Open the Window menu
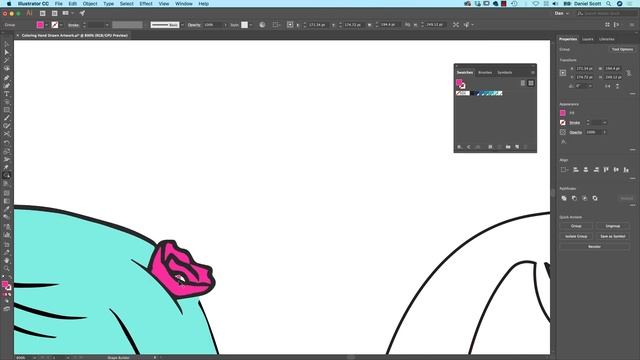 point(184,4)
